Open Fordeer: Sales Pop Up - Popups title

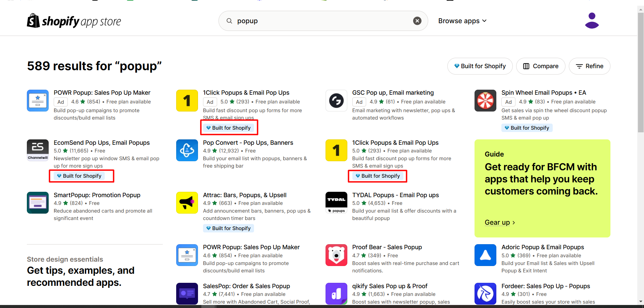click(546, 286)
